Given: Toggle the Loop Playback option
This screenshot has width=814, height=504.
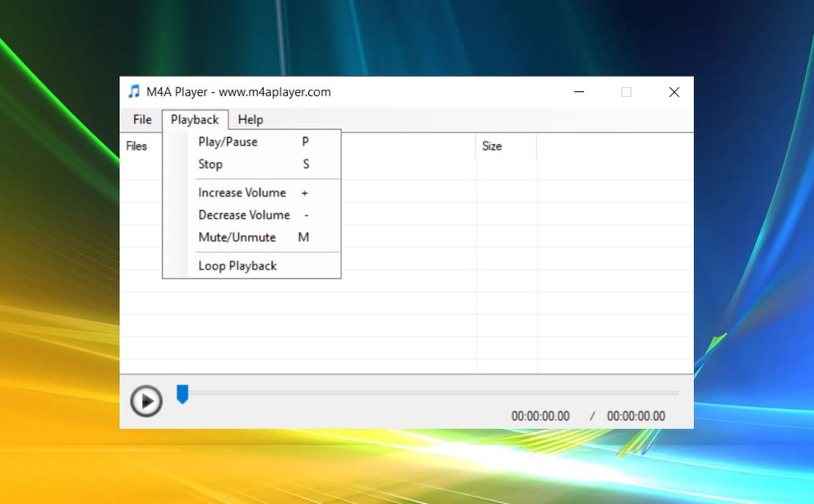Looking at the screenshot, I should point(252,266).
